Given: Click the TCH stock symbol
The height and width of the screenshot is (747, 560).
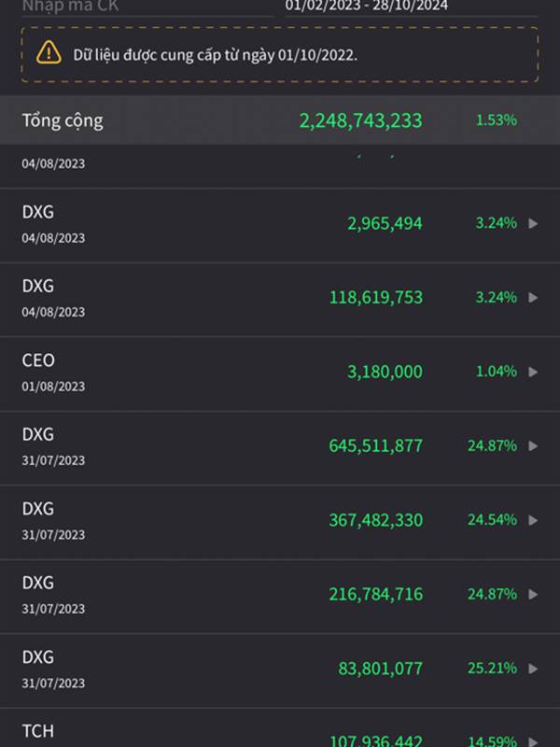Looking at the screenshot, I should coord(38,731).
